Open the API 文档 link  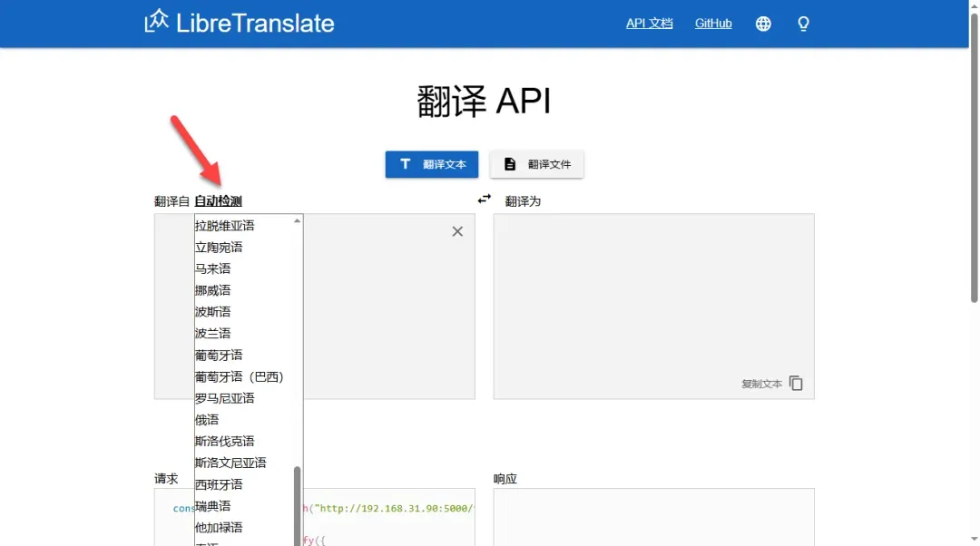coord(649,24)
